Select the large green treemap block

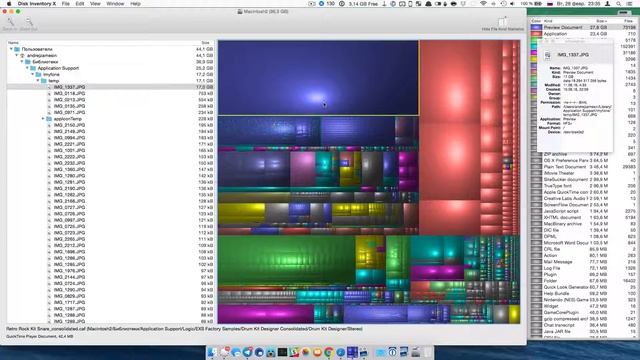[x=287, y=261]
